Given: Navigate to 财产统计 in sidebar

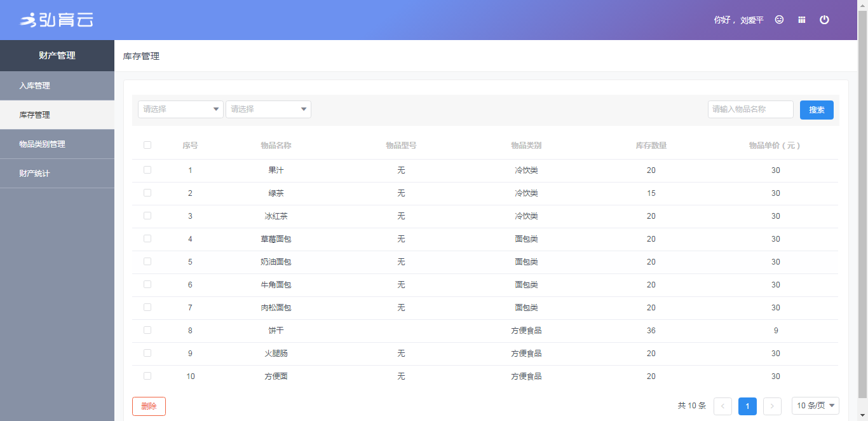Looking at the screenshot, I should point(35,174).
